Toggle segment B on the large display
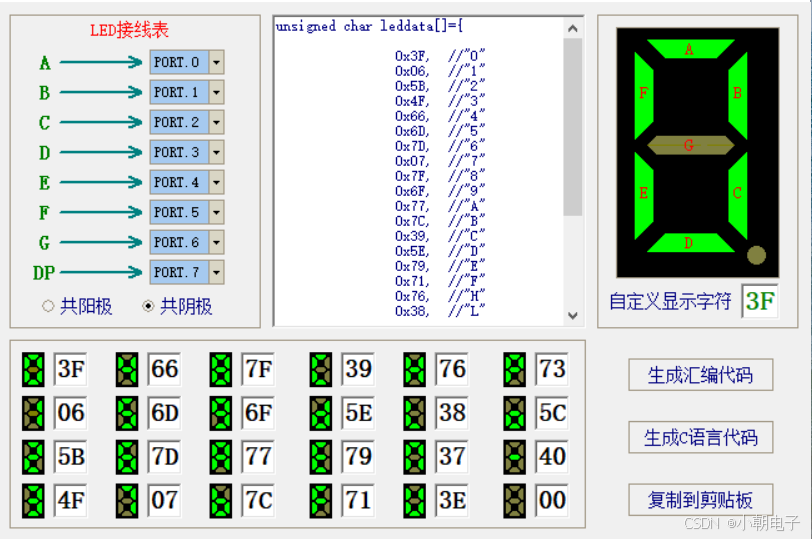The width and height of the screenshot is (812, 539). [x=737, y=95]
